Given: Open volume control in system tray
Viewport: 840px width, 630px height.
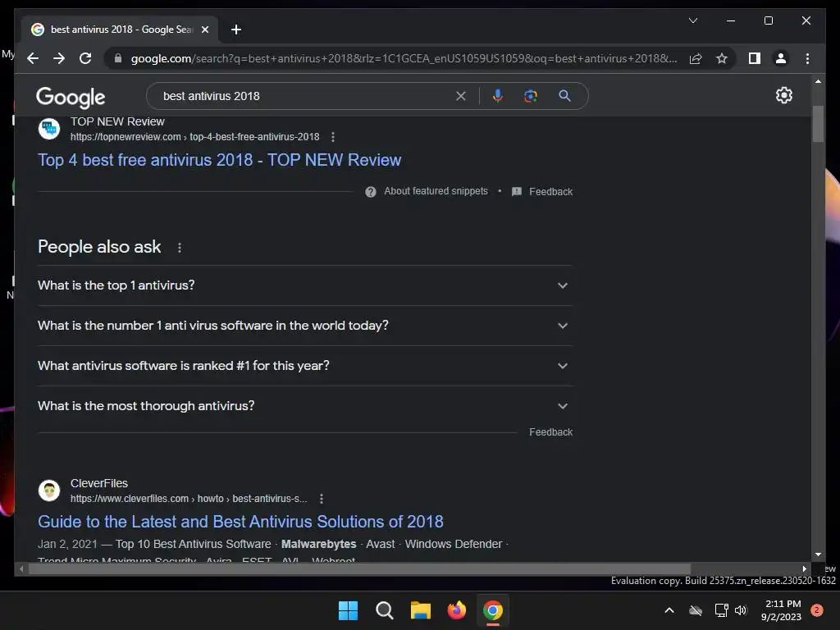Looking at the screenshot, I should [742, 610].
